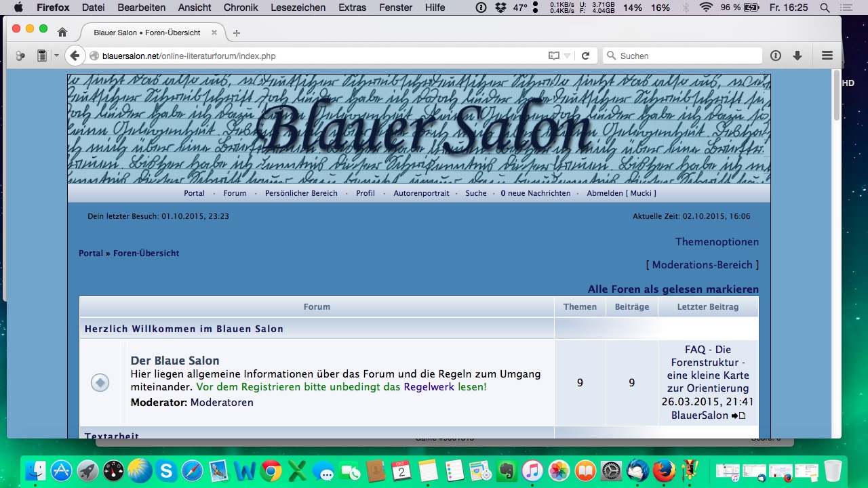Expand the URL history dropdown arrow
The height and width of the screenshot is (488, 868).
[568, 56]
